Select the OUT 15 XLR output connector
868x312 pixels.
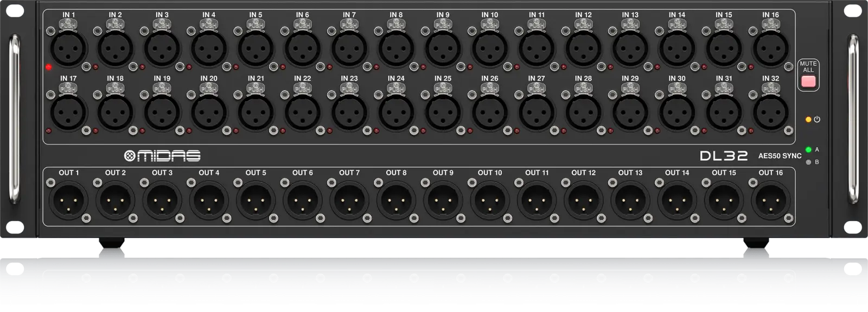(724, 200)
